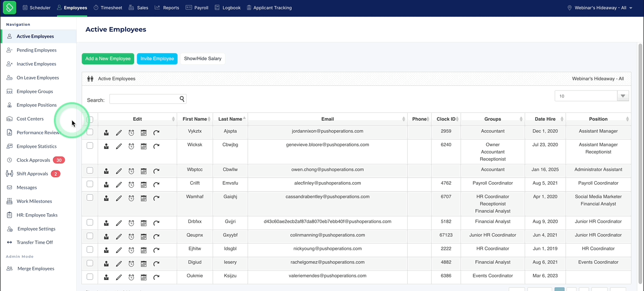Click the search magnifier icon

pos(182,99)
